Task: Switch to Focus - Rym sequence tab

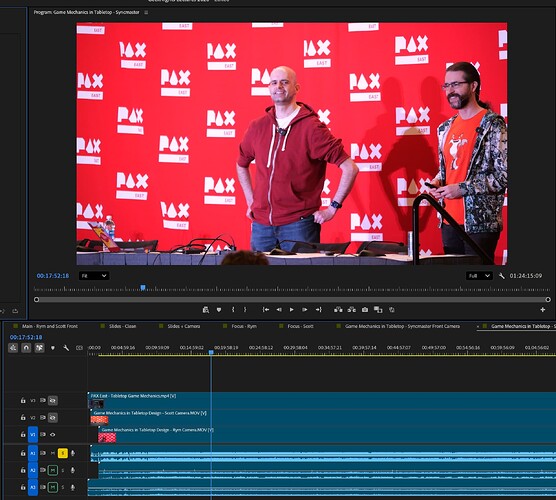Action: coord(244,326)
